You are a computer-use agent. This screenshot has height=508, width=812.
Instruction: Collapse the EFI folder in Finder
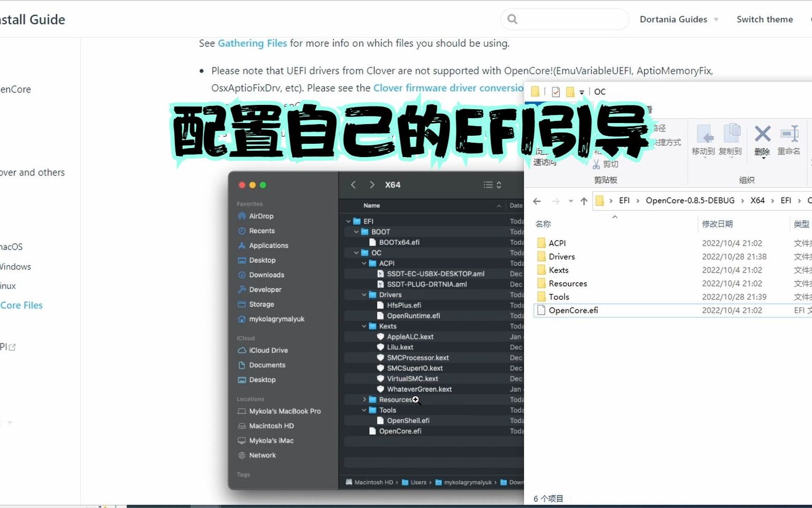click(349, 222)
